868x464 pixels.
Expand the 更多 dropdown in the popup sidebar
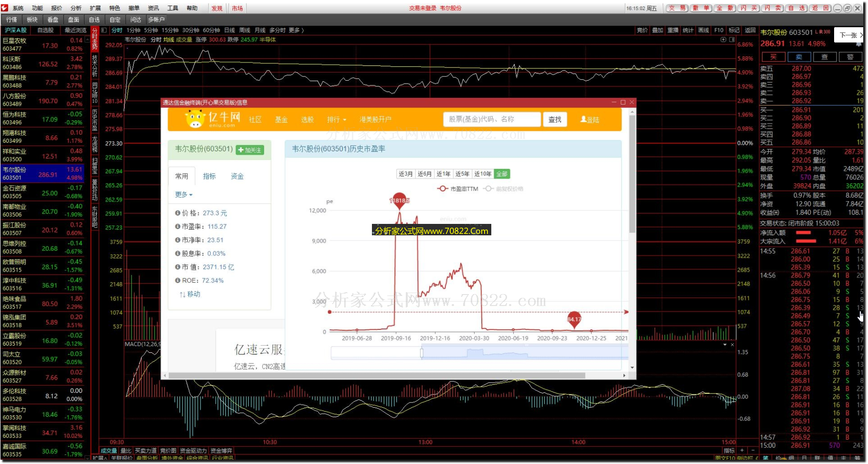(x=184, y=195)
